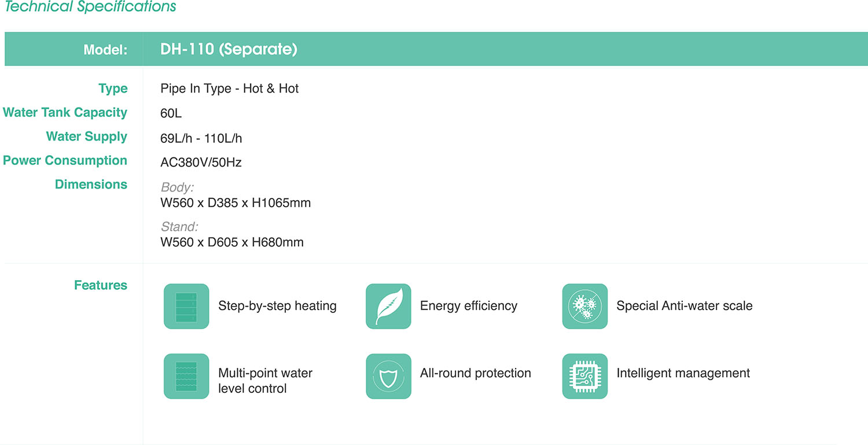
Task: Click the All-round protection shield icon
Action: point(388,376)
